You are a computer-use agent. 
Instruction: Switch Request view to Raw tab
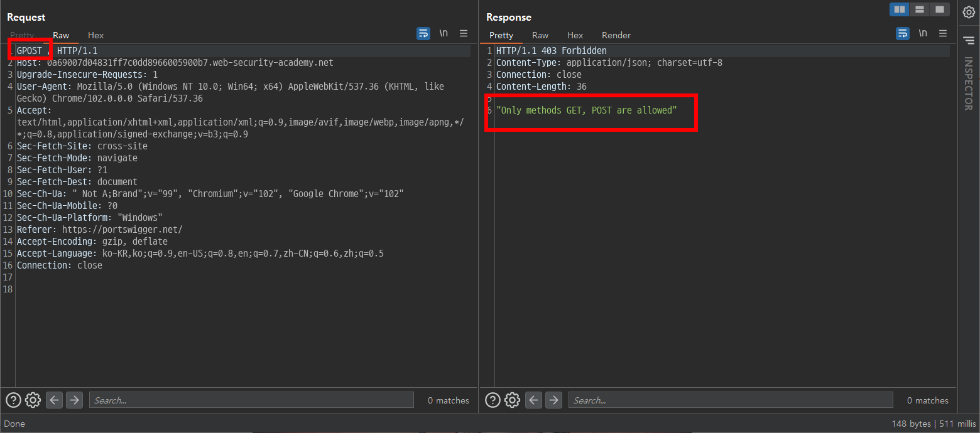coord(61,35)
